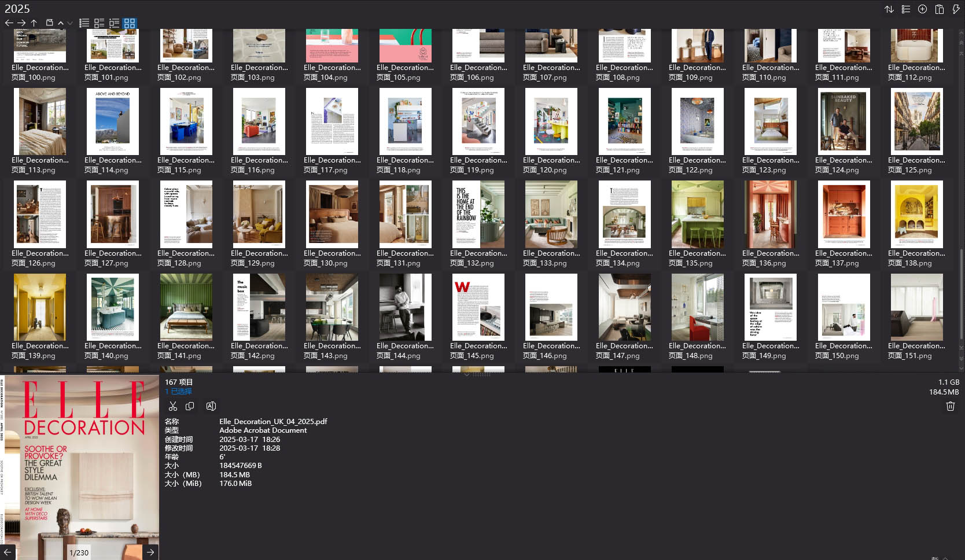Copy the selection using the copy icon

pos(190,406)
